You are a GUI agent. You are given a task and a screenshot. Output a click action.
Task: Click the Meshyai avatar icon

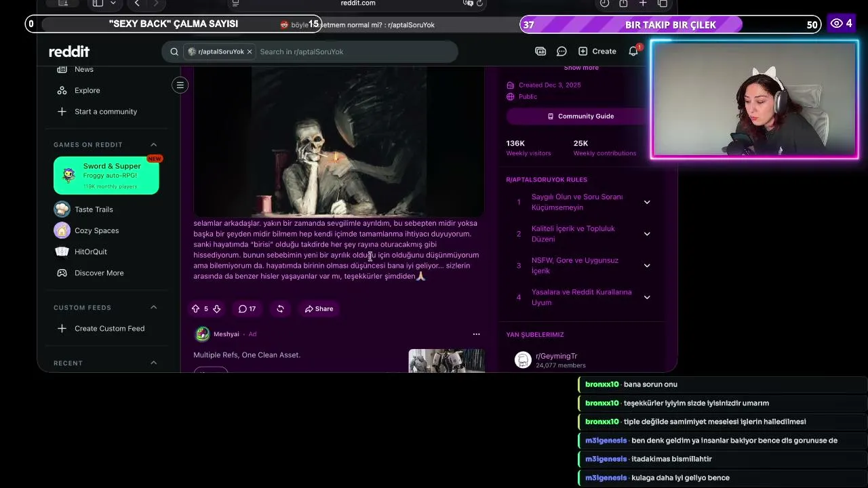pyautogui.click(x=202, y=334)
